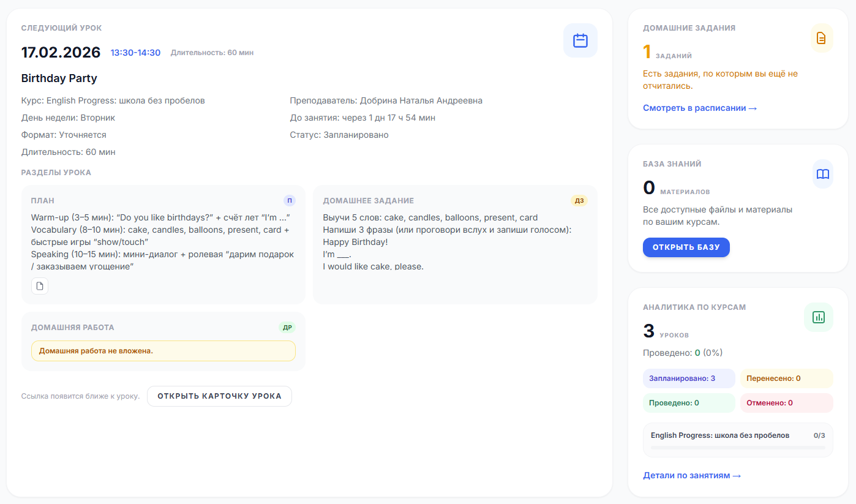Image resolution: width=856 pixels, height=504 pixels.
Task: Click the chart icon in АНАЛИТИКА ПО КУРСАМ
Action: click(818, 317)
